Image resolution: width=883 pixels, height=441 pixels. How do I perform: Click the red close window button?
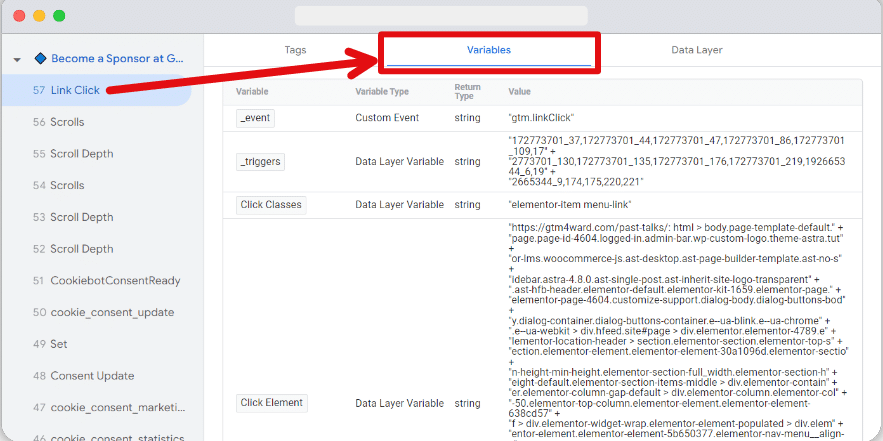[x=19, y=16]
